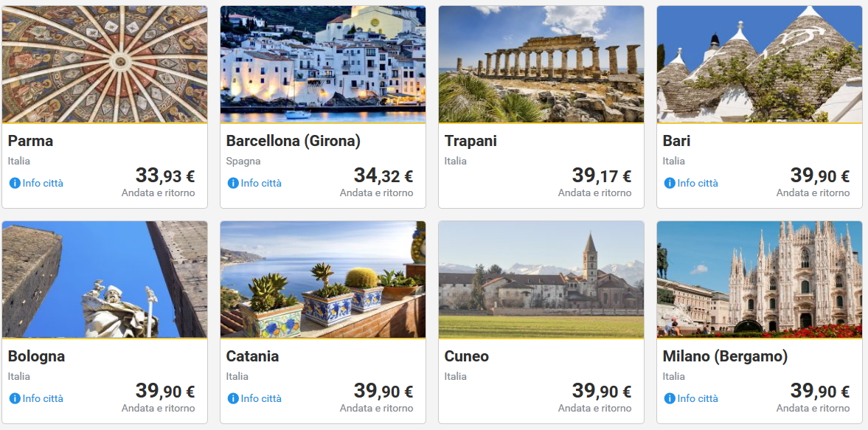
Task: Open the Bari trulli houses photo
Action: tap(760, 64)
